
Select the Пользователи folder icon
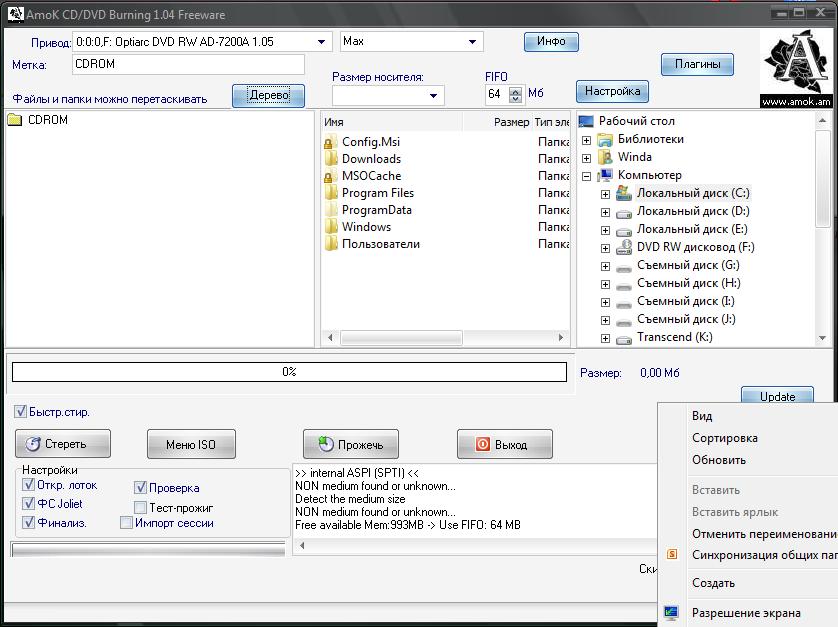331,244
